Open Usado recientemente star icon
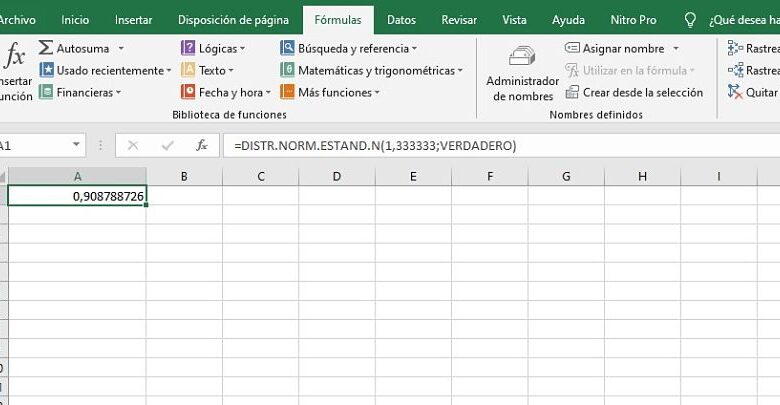Viewport: 780px width, 405px height. pos(46,70)
